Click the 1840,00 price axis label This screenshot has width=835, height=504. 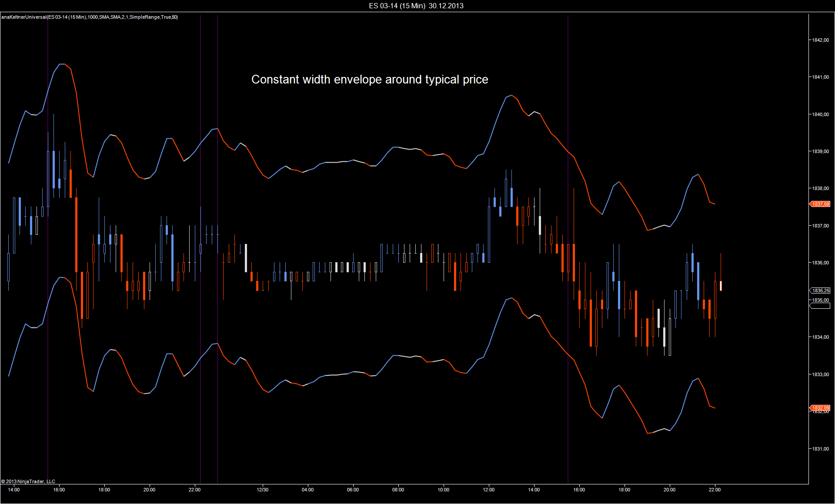click(820, 114)
